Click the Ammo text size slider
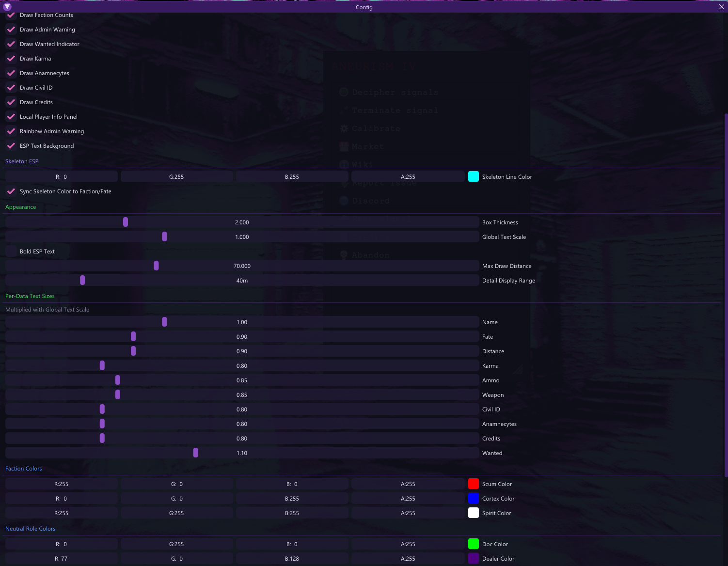Screen dimensions: 728x566 [x=242, y=380]
